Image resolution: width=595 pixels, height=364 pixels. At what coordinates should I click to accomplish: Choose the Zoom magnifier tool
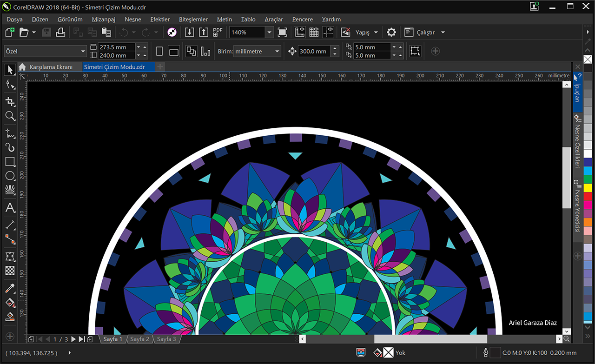pyautogui.click(x=10, y=116)
